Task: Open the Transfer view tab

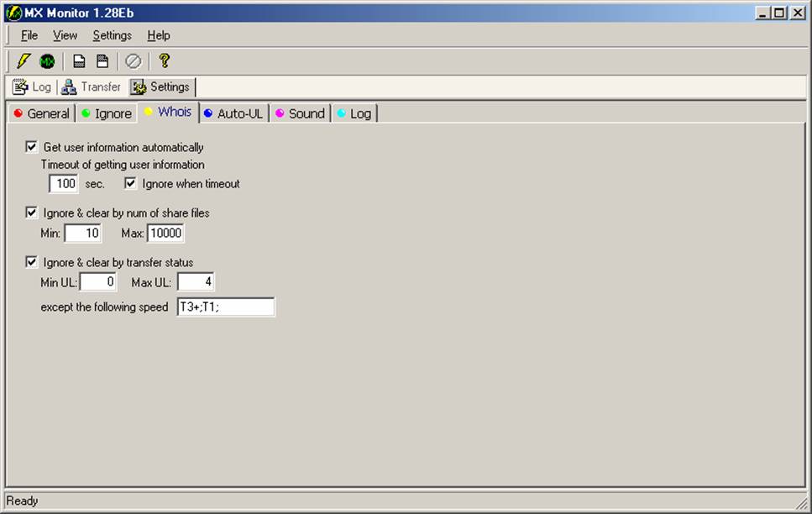Action: [92, 87]
